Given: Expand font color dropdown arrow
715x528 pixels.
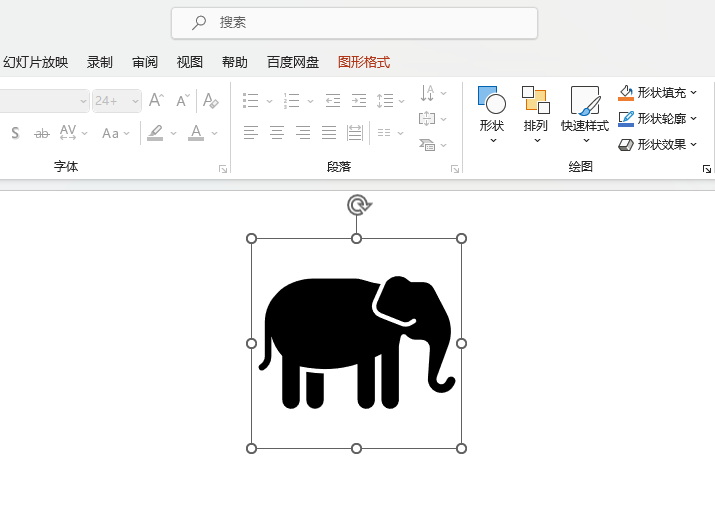Looking at the screenshot, I should (214, 134).
